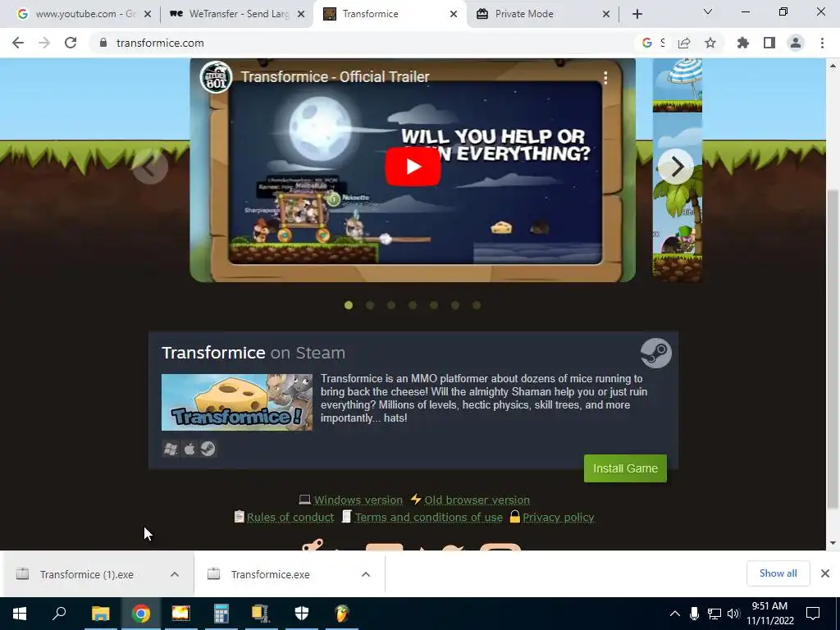Expand options for Transformice.exe download
Viewport: 840px width, 630px height.
[x=366, y=574]
